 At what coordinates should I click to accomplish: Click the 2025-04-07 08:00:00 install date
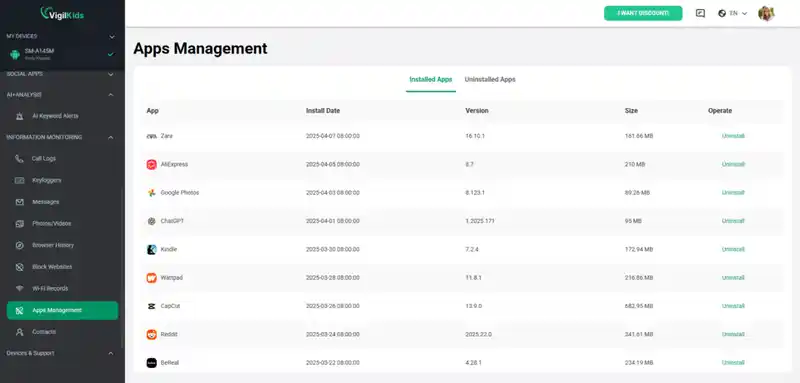(x=333, y=136)
